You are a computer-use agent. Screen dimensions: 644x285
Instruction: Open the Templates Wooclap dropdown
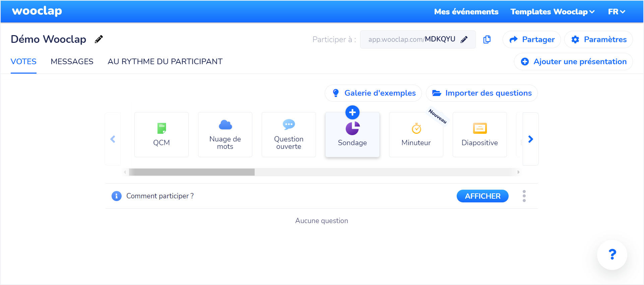click(x=552, y=11)
